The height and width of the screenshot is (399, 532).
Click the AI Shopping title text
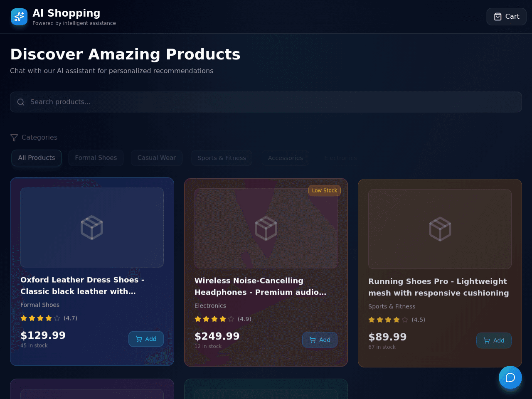(x=66, y=13)
